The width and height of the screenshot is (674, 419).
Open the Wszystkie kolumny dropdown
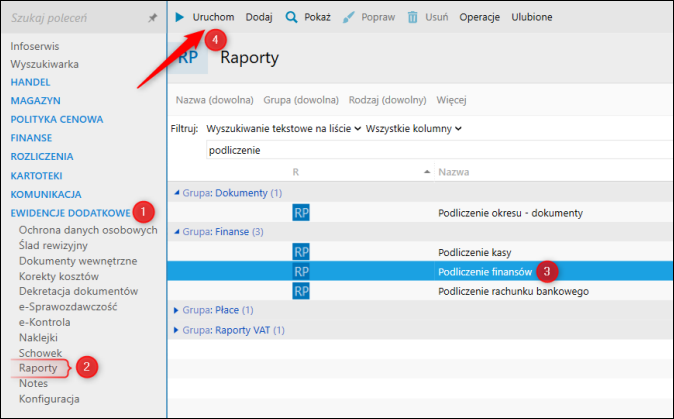coord(414,128)
